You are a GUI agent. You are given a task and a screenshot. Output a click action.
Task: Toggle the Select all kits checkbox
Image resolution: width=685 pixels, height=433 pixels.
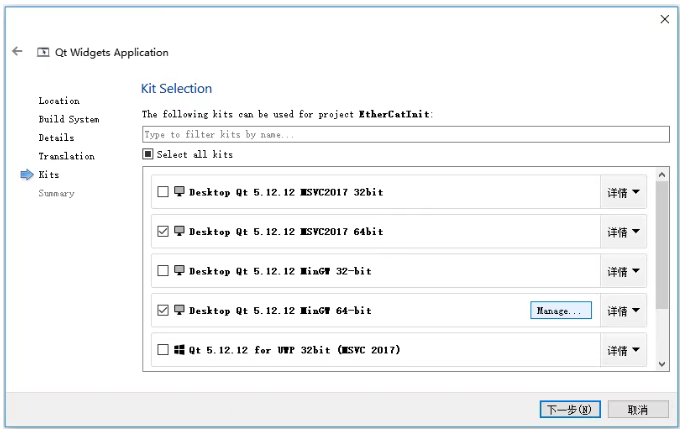(x=148, y=154)
